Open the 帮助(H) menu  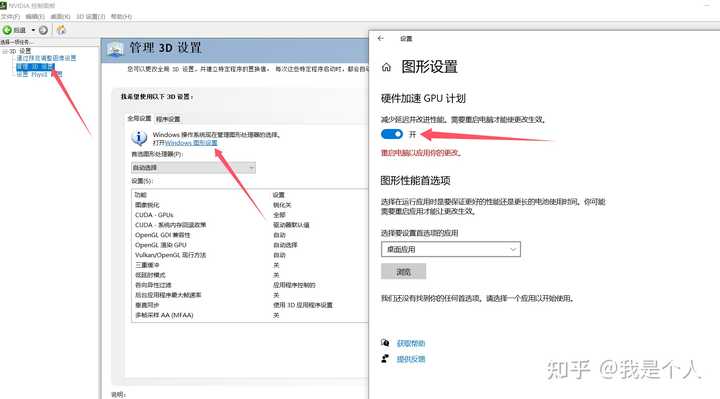[x=121, y=17]
